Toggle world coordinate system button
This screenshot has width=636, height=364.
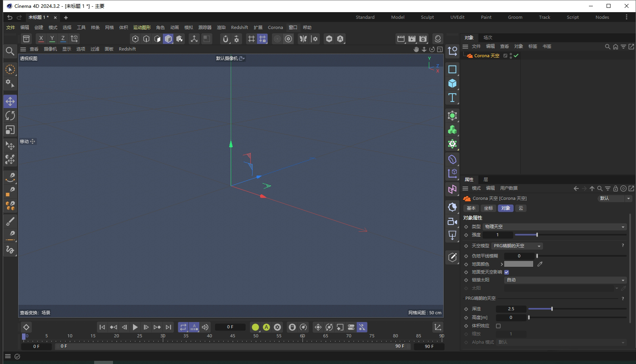(x=74, y=39)
